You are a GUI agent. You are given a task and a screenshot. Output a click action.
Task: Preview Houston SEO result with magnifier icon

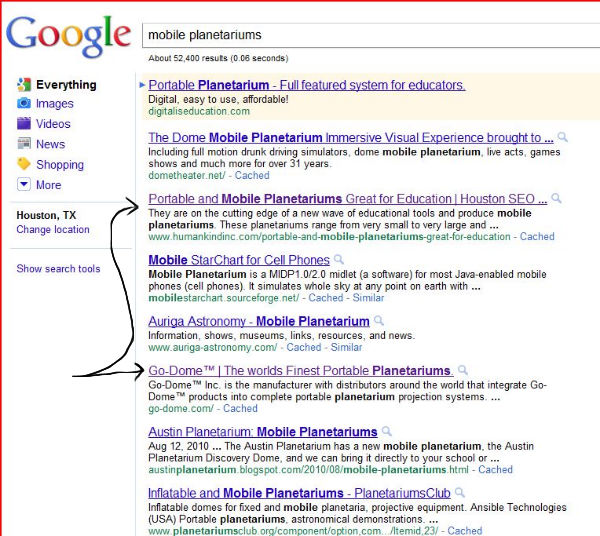tap(556, 198)
